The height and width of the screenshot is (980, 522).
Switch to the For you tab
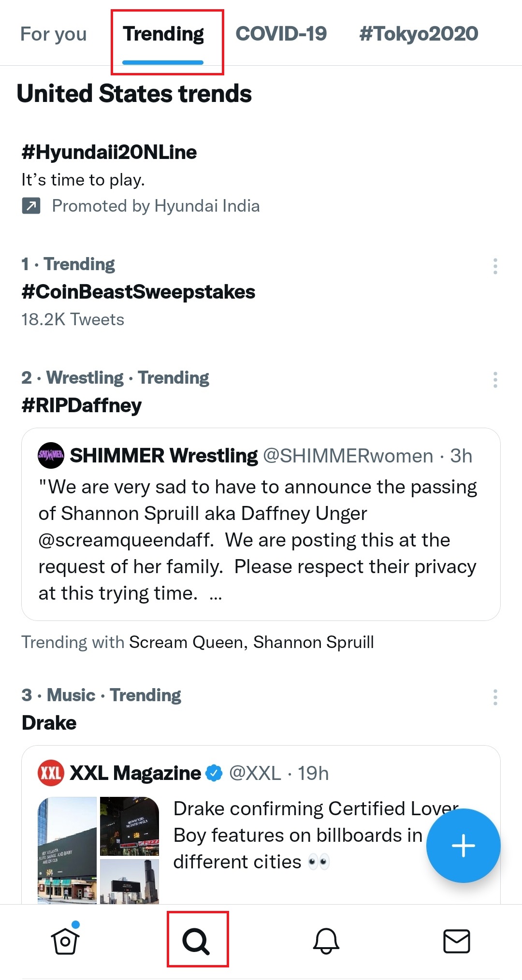pos(53,34)
